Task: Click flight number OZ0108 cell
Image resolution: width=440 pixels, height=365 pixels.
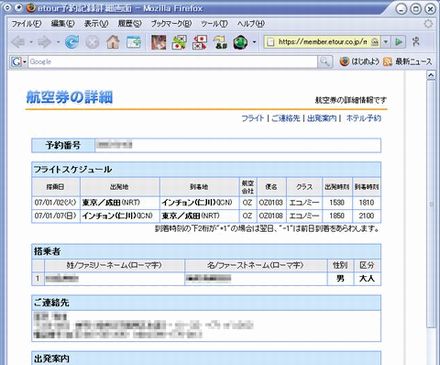Action: [271, 216]
